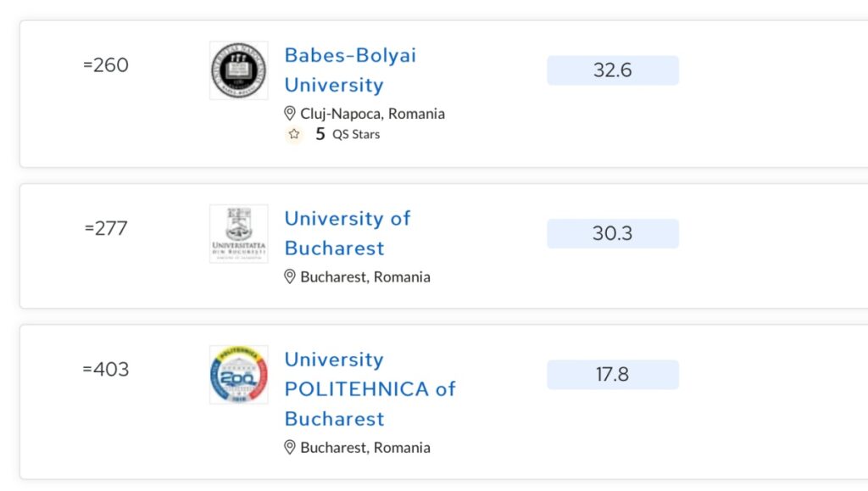Click the University POLITEHNICA of Bucharest logo
This screenshot has height=491, width=868.
coord(238,374)
